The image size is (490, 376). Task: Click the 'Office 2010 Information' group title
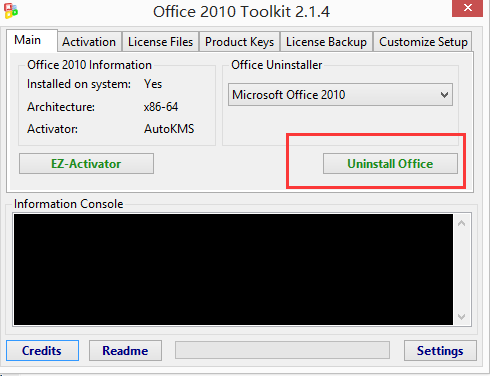pyautogui.click(x=89, y=65)
